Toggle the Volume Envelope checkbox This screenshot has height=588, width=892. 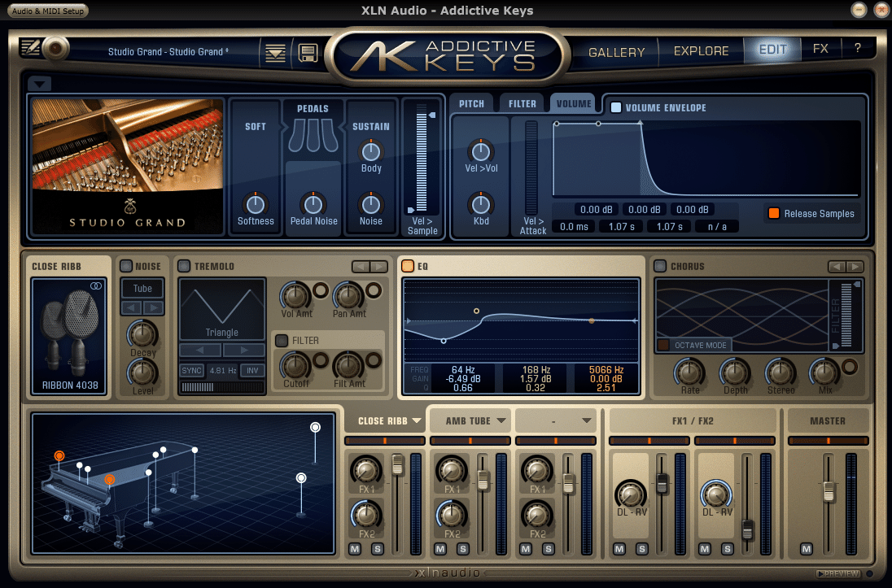(615, 107)
